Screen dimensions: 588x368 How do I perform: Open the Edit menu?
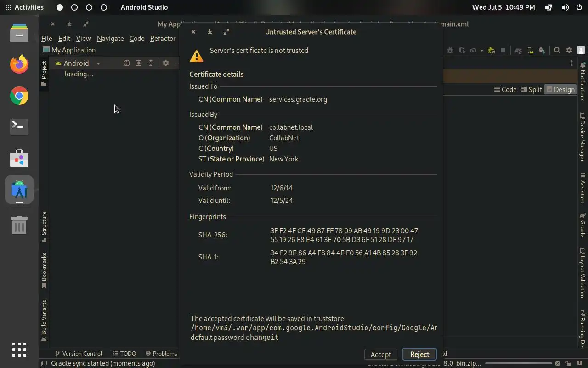point(64,39)
